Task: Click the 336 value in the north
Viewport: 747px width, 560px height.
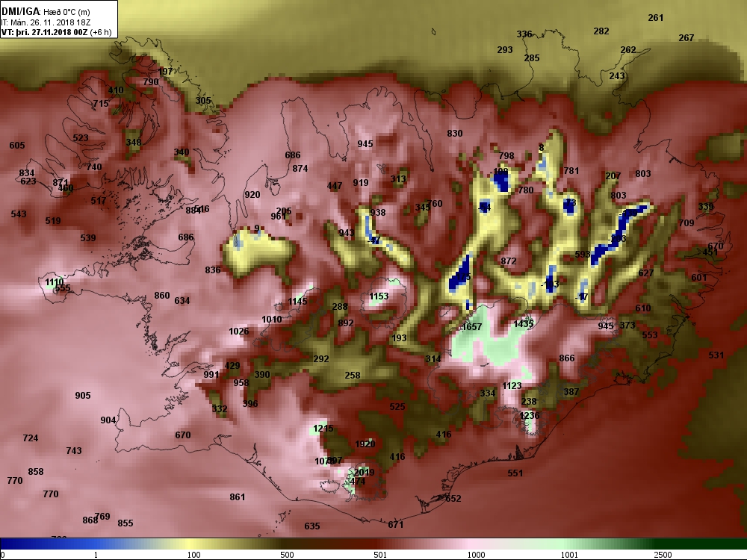Action: pyautogui.click(x=524, y=34)
